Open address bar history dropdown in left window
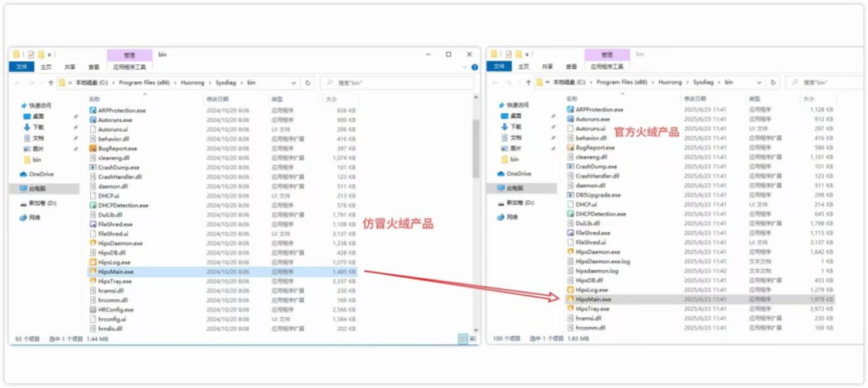 pos(296,83)
